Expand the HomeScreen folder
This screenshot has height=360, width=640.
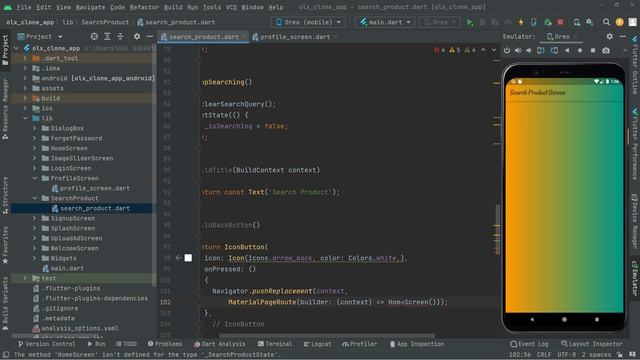pos(35,148)
